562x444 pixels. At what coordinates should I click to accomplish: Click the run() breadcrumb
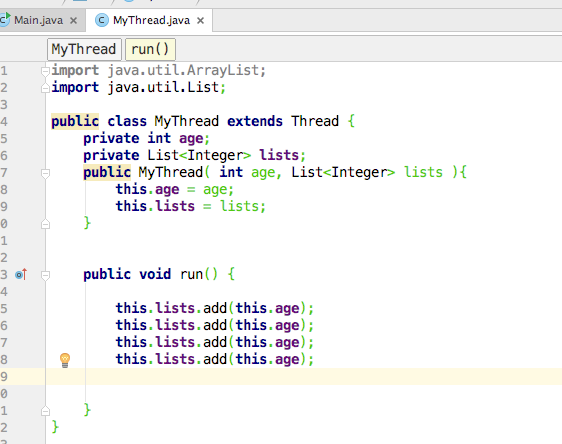tap(150, 49)
